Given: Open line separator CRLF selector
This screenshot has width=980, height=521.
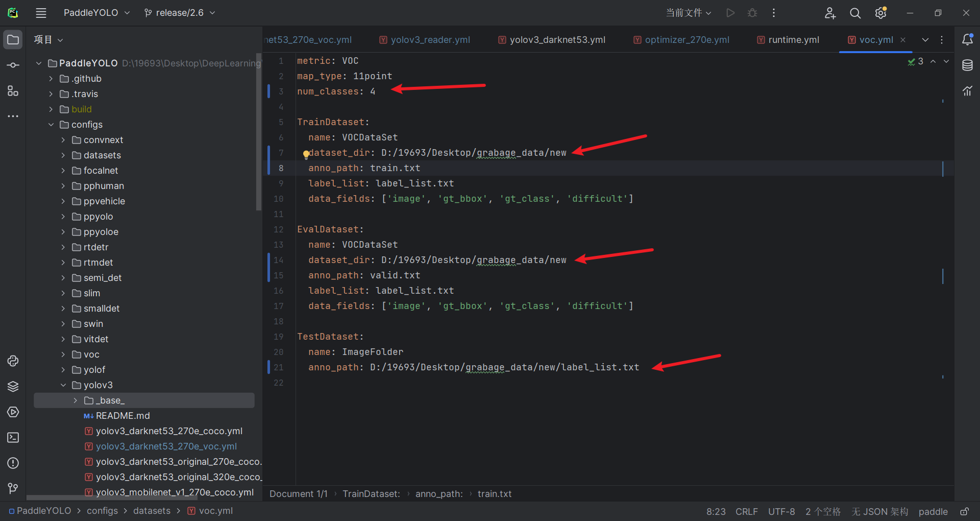Looking at the screenshot, I should tap(747, 511).
